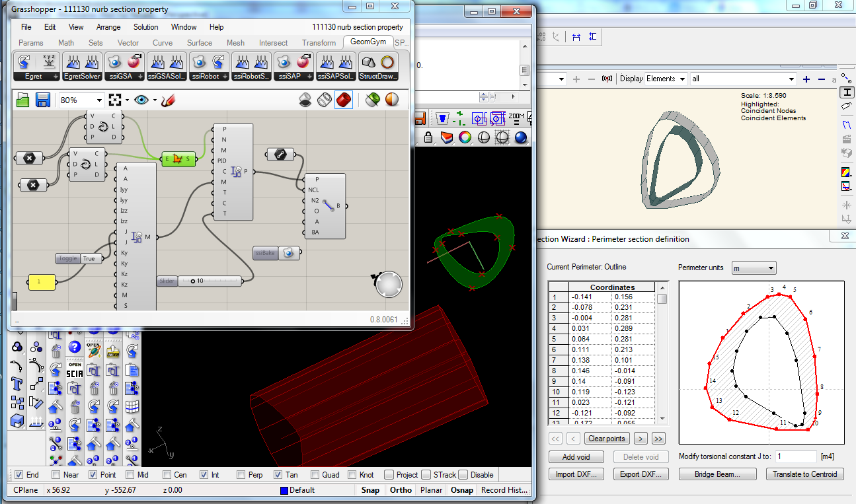Click the Export DXF... button

[641, 474]
